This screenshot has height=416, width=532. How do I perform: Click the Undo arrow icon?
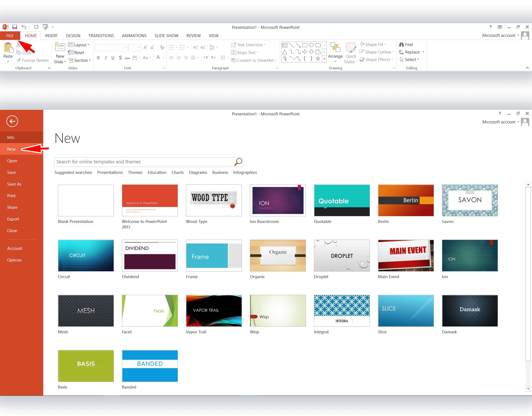pos(24,27)
